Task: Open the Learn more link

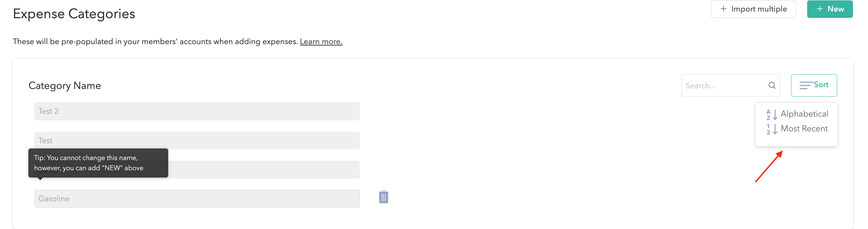Action: (x=321, y=41)
